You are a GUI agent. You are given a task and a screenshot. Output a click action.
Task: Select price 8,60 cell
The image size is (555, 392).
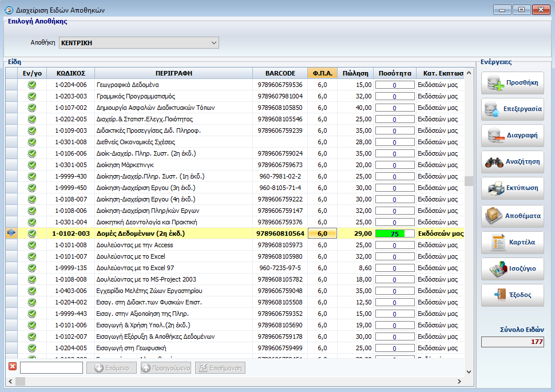355,268
